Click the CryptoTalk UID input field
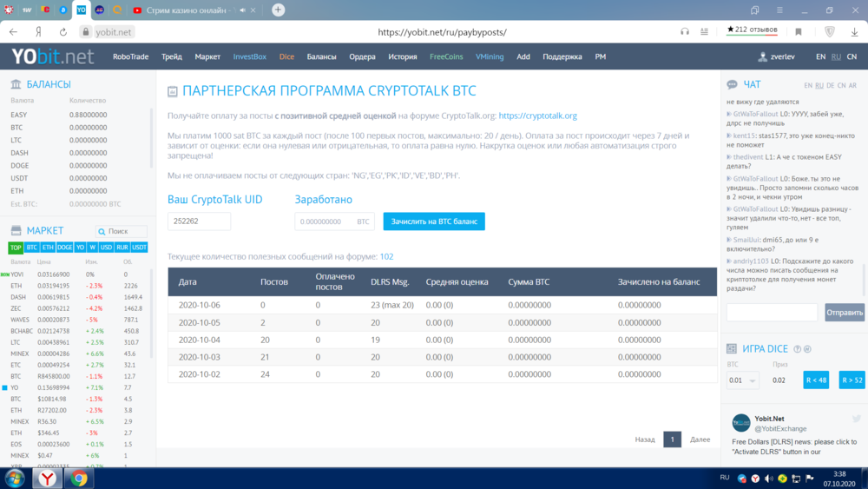This screenshot has height=489, width=868. (200, 221)
